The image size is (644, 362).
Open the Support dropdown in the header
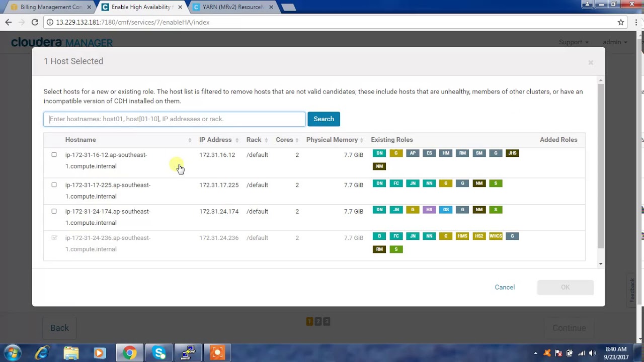click(x=574, y=42)
